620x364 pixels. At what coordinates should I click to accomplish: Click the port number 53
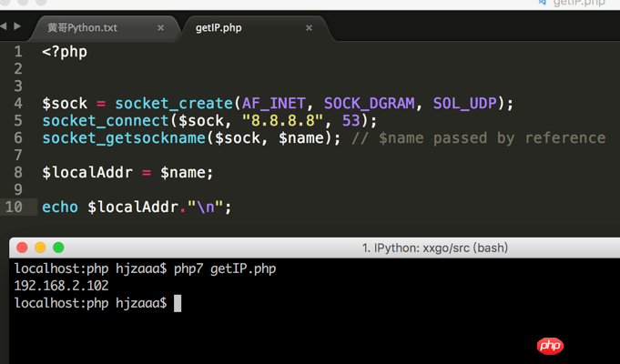351,120
